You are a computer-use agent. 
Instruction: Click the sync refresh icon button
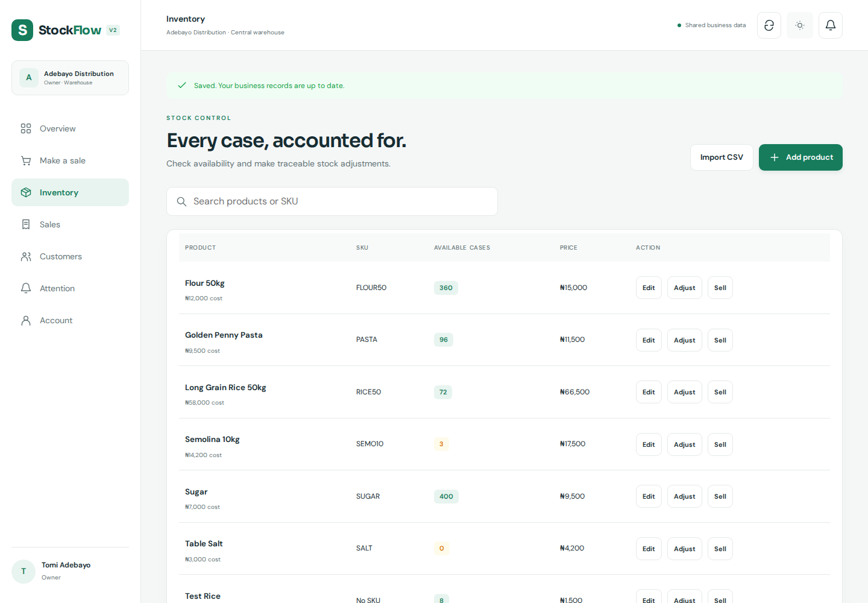click(x=769, y=25)
